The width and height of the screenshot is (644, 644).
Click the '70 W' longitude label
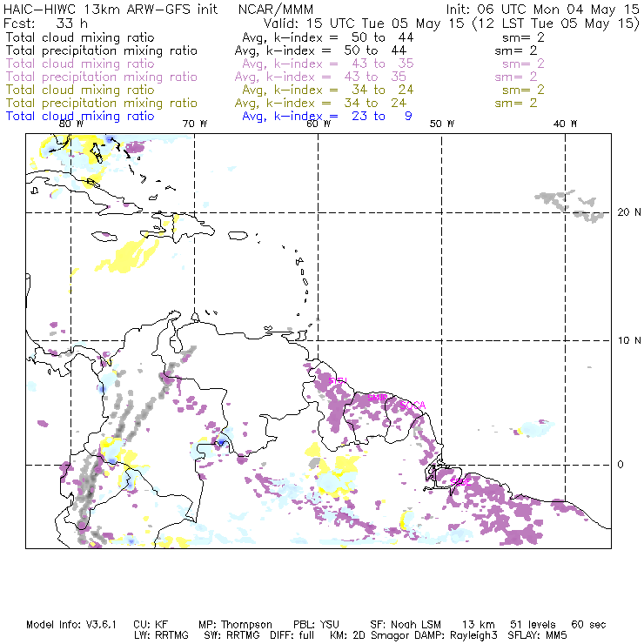pos(195,124)
